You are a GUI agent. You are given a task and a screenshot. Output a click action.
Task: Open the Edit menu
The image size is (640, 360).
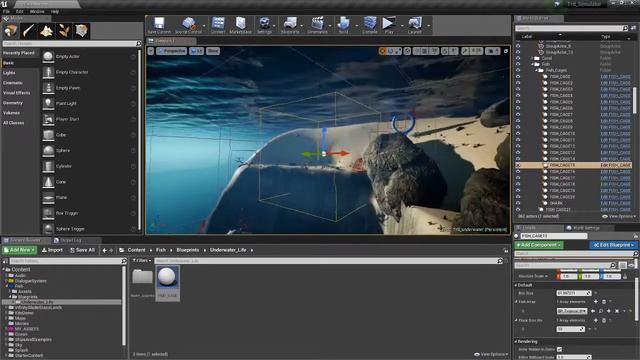(19, 11)
